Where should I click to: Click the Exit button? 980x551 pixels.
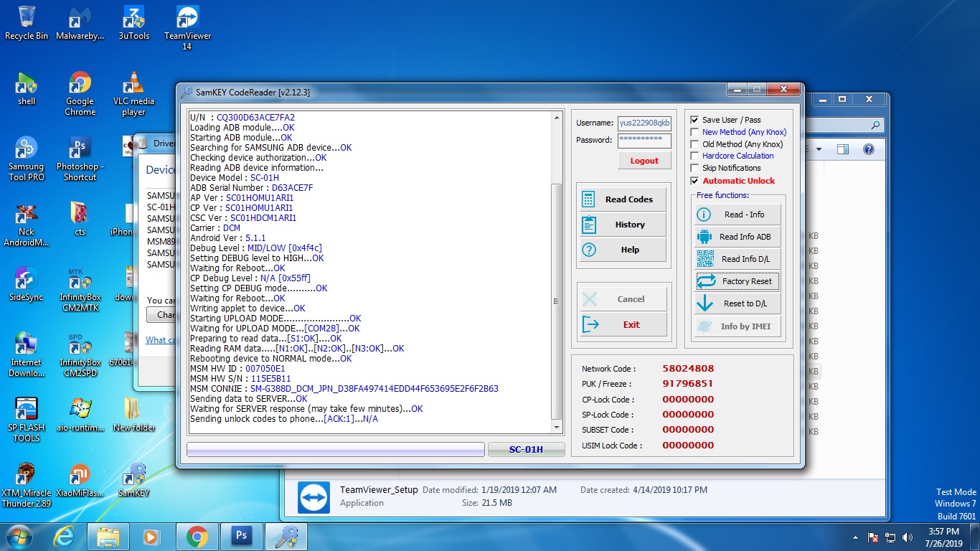coord(623,324)
